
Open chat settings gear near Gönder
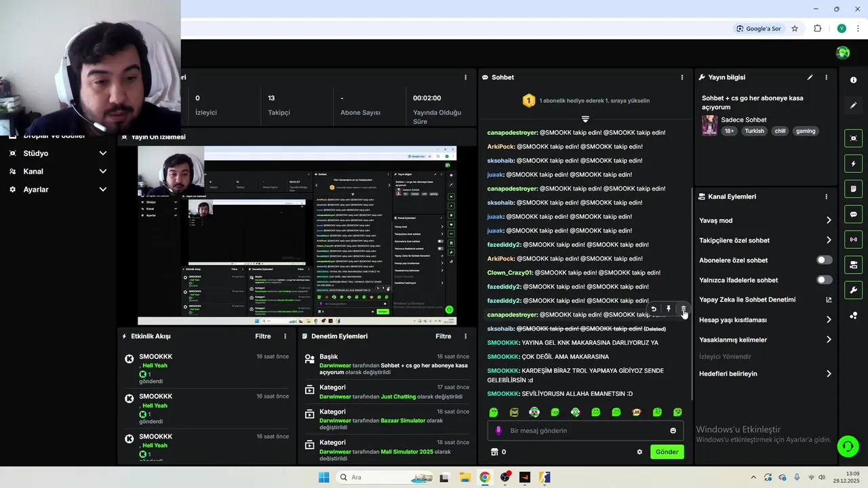coord(639,452)
